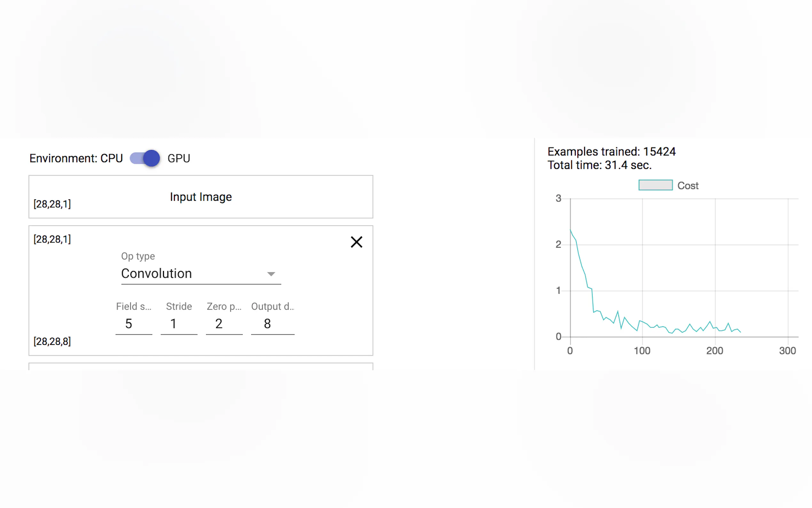
Task: Click the Cost legend color swatch
Action: [x=655, y=185]
